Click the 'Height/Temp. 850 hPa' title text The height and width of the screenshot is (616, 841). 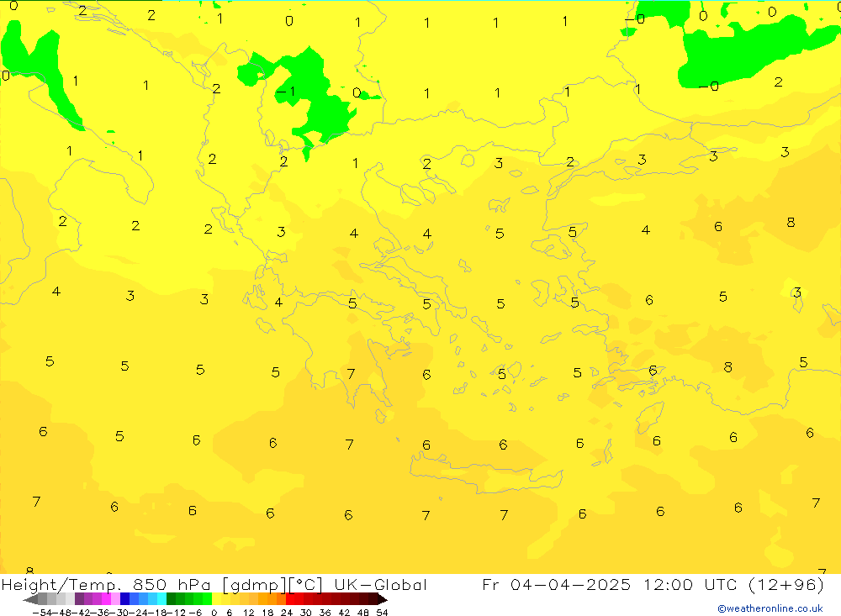(x=107, y=585)
